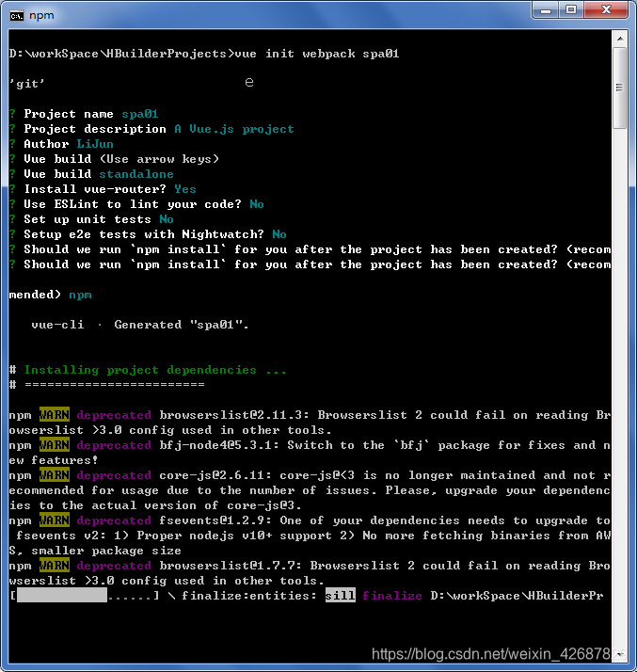Click WARN label on bfj-node4@5.3.1 line

tap(55, 445)
